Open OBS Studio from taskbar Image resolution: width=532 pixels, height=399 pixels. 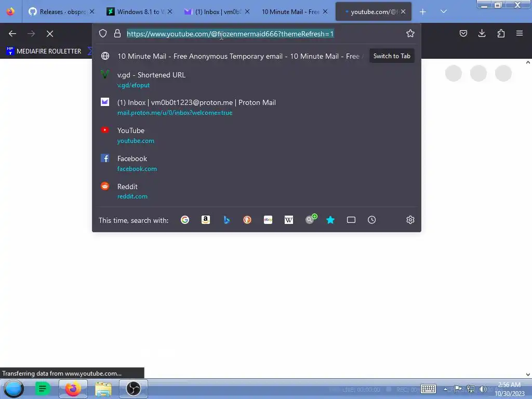[134, 389]
